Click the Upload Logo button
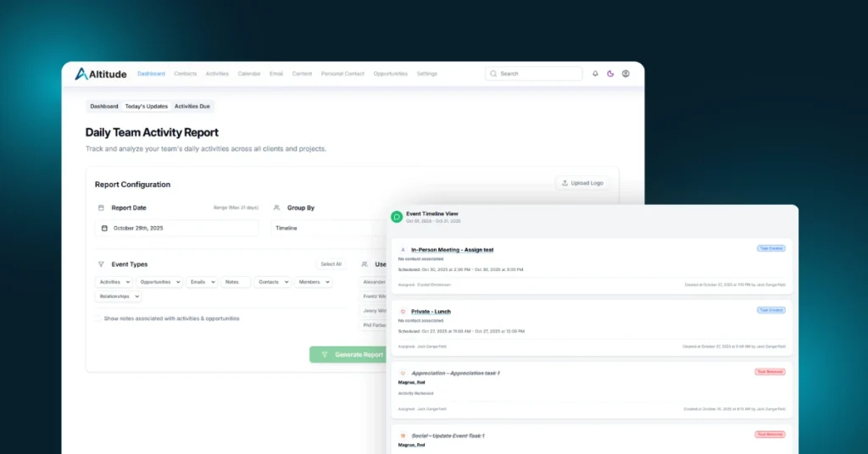Screen dimensions: 868x454 click(582, 183)
